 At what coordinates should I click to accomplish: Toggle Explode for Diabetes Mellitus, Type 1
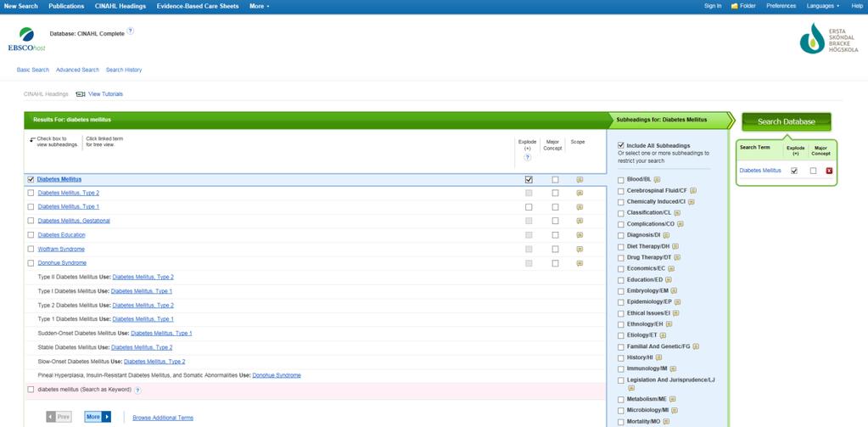pos(529,206)
